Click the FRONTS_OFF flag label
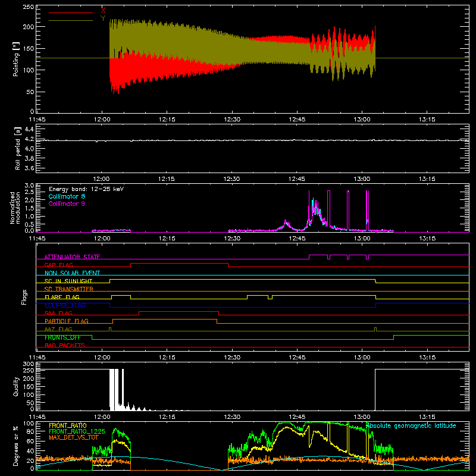The width and height of the screenshot is (476, 476). point(62,337)
